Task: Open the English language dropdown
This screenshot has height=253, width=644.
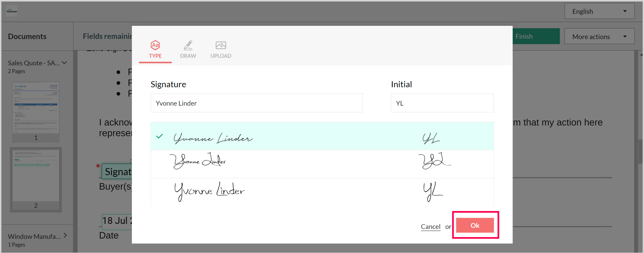Action: (x=599, y=11)
